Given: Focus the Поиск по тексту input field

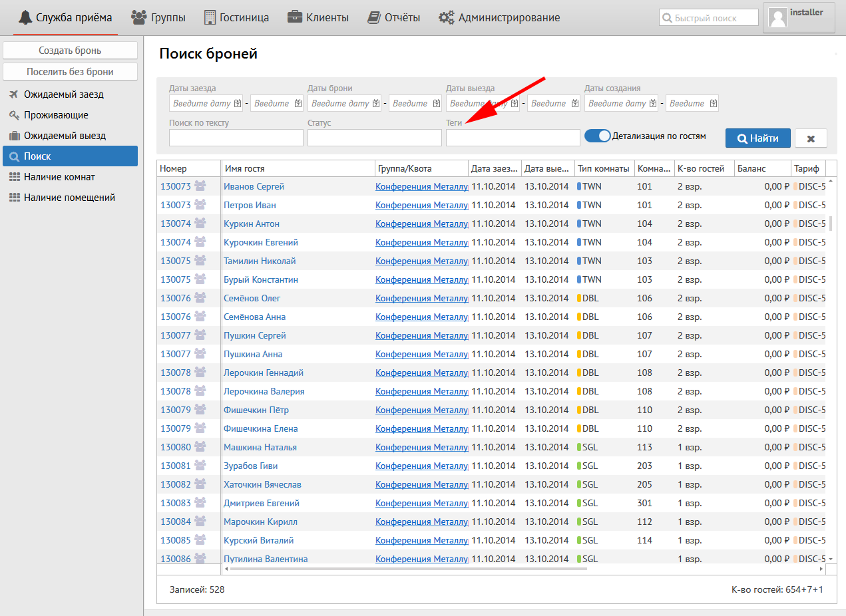Looking at the screenshot, I should pos(236,138).
